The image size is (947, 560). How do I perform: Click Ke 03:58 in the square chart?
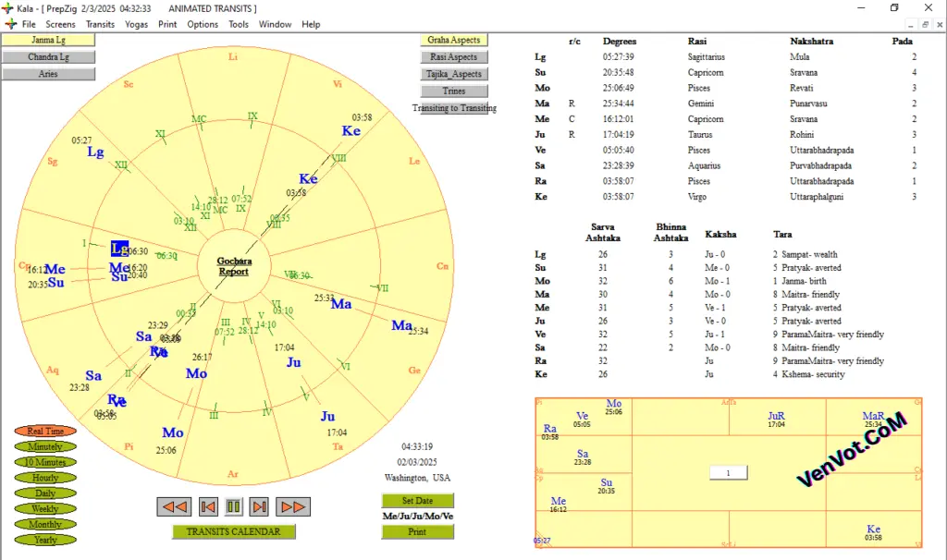click(x=873, y=532)
